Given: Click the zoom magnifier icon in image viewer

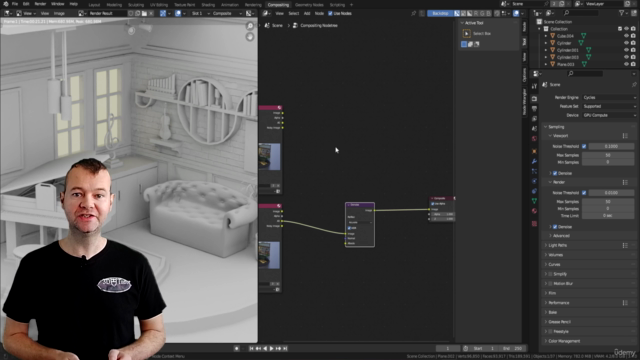Looking at the screenshot, I should [250, 26].
